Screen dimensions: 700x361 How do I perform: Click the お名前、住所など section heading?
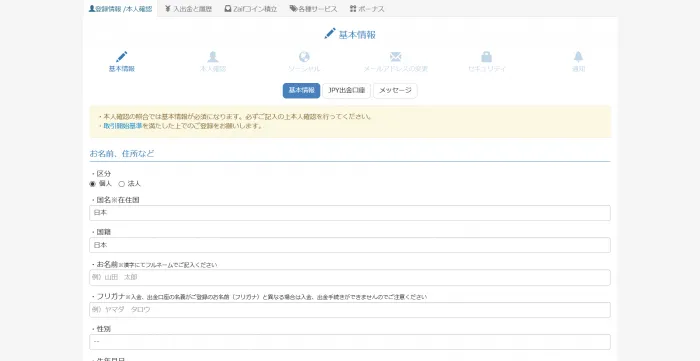tap(122, 154)
